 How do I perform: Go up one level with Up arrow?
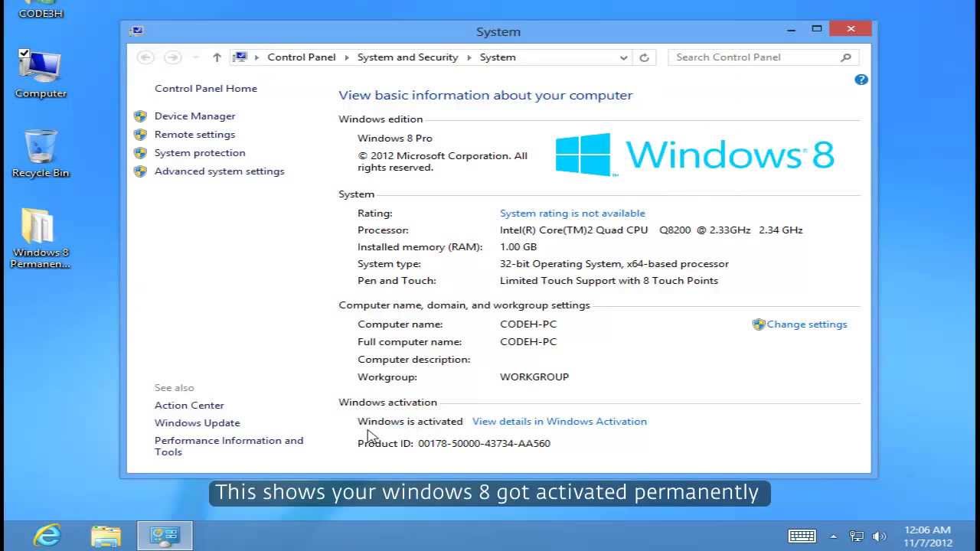(x=217, y=57)
